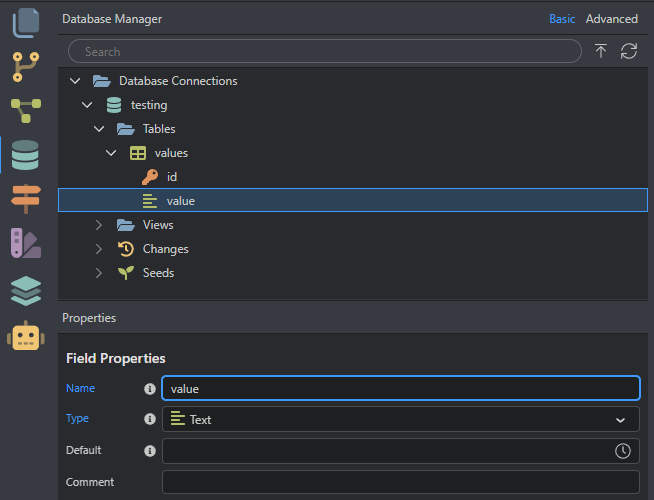Open the source control branch icon
The image size is (654, 500).
pos(25,66)
